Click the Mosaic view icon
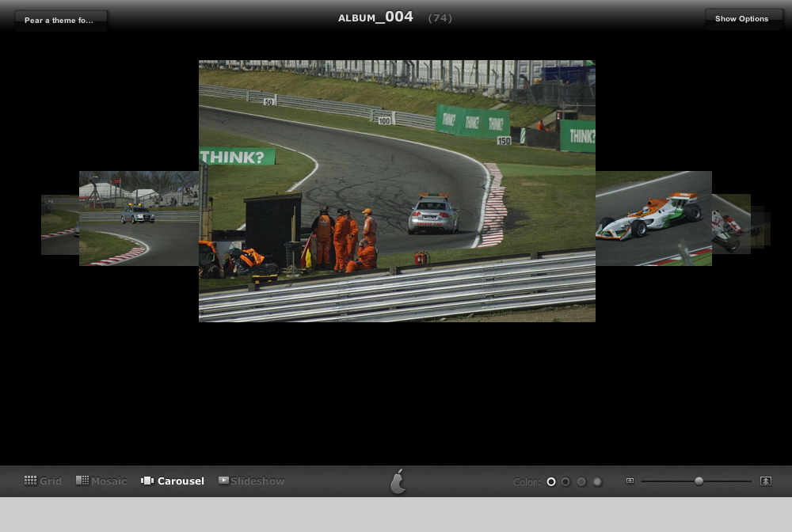792x532 pixels. tap(82, 481)
